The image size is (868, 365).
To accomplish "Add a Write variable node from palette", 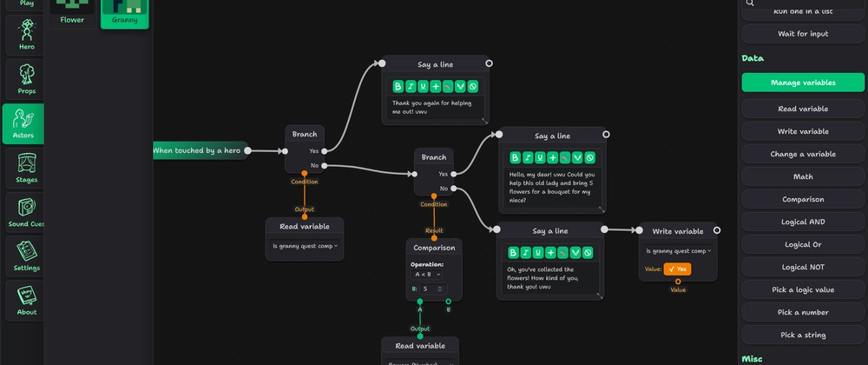I will tap(803, 131).
